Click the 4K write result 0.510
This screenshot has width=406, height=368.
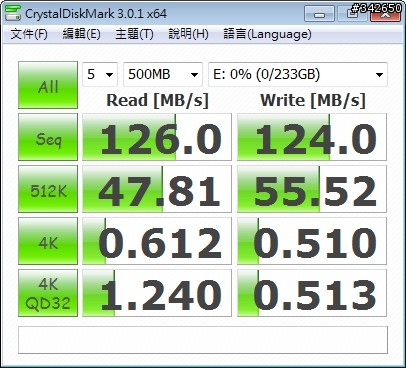point(312,241)
